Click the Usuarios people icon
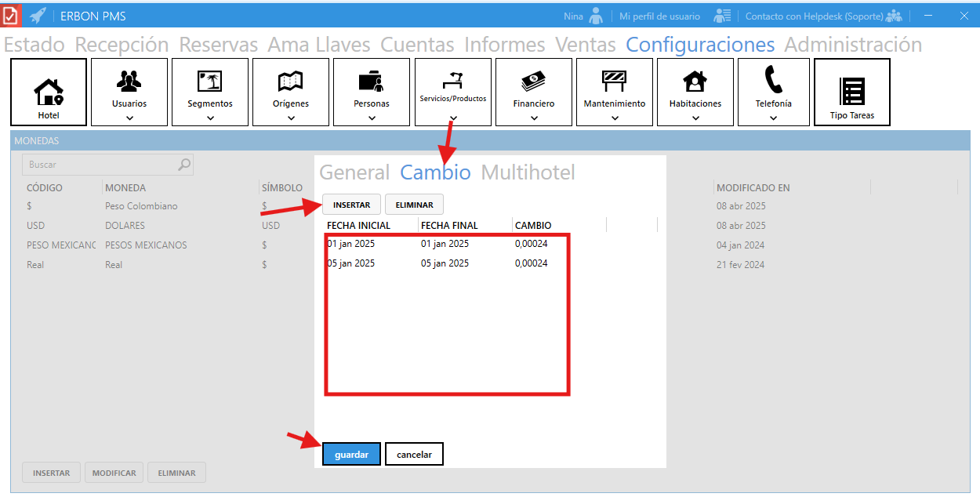This screenshot has width=980, height=497. [129, 81]
